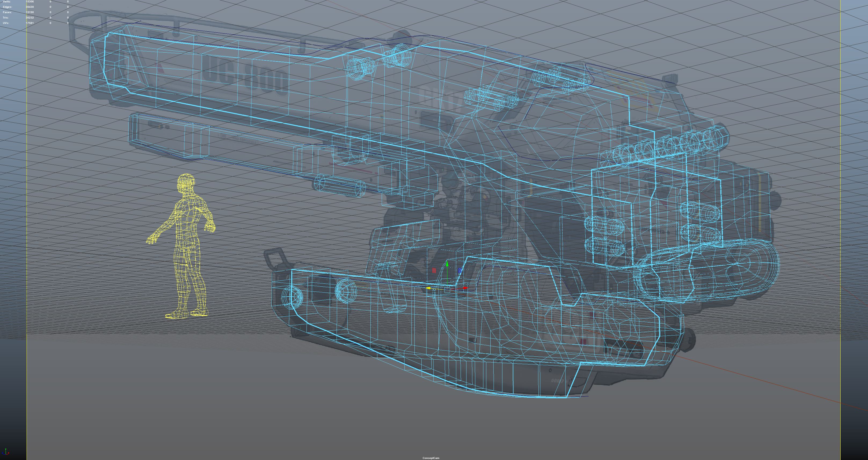The height and width of the screenshot is (460, 868).
Task: Click the Verts label in heads-up display
Action: (6, 2)
